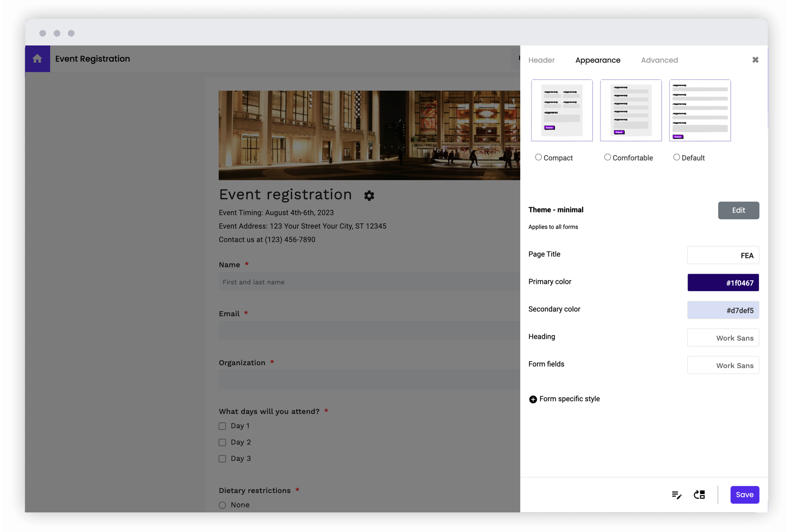Close the Appearance panel with the X

coord(755,60)
